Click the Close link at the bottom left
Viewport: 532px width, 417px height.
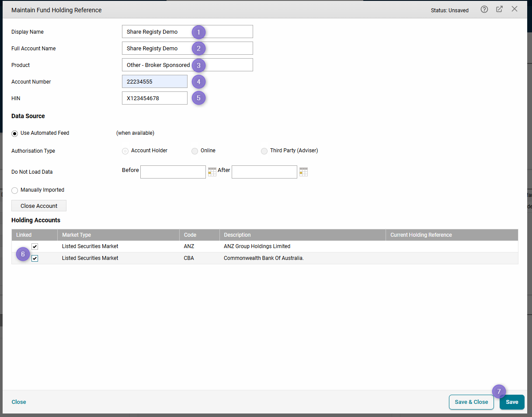pyautogui.click(x=18, y=402)
